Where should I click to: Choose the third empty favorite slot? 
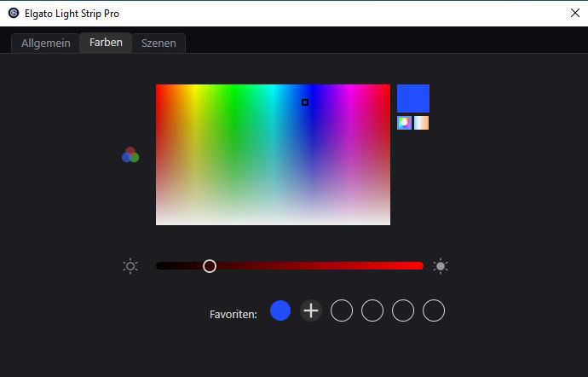tap(403, 311)
